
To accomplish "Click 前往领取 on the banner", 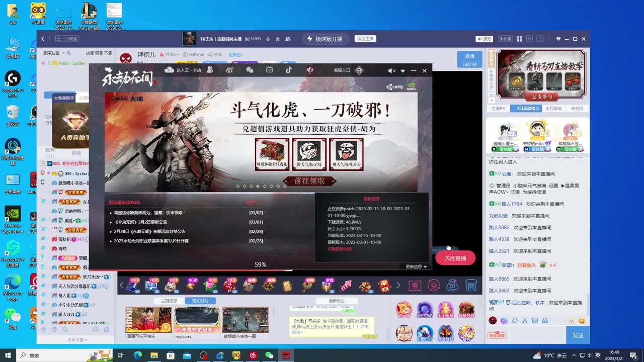I will (x=310, y=181).
